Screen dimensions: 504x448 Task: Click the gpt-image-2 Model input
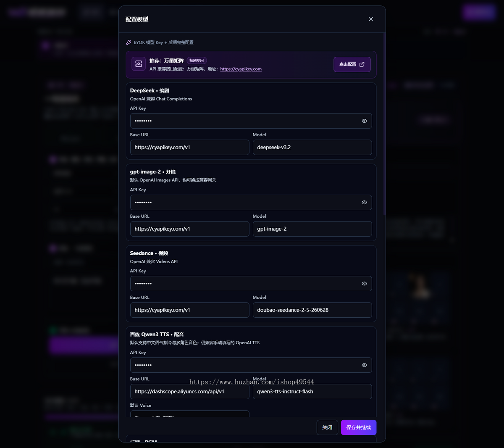(312, 229)
